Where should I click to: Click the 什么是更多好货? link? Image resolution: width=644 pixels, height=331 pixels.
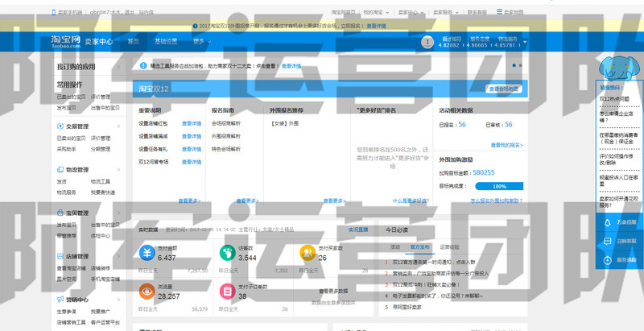[x=411, y=201]
